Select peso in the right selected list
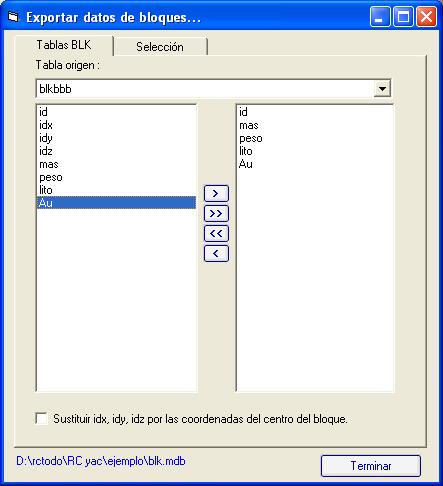The height and width of the screenshot is (486, 443). coord(314,138)
